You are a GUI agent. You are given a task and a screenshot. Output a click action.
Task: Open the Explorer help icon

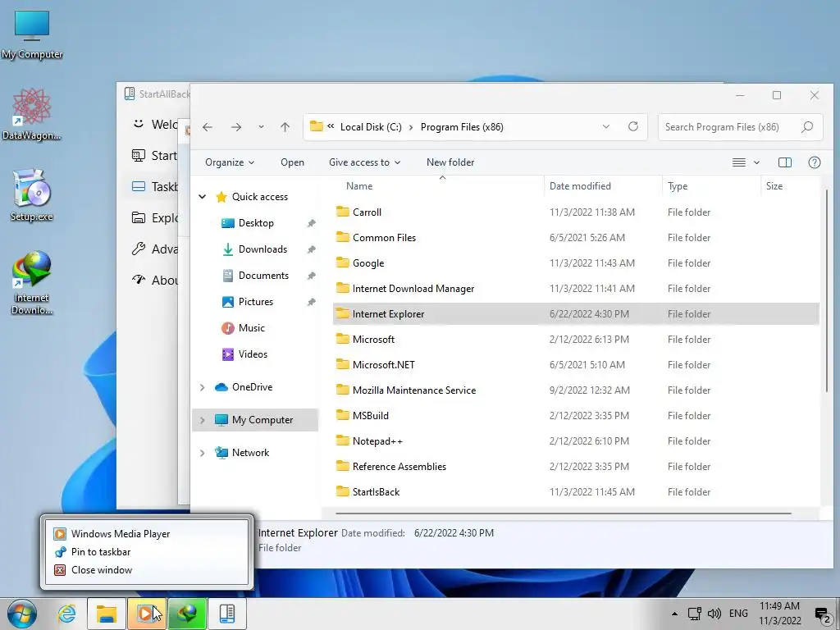(815, 162)
